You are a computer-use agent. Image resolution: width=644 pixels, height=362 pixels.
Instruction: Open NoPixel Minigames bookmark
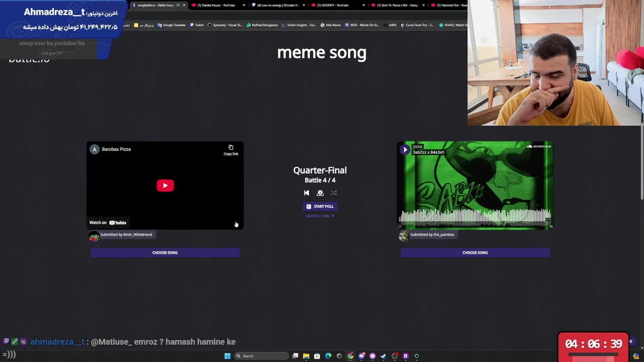tap(262, 25)
